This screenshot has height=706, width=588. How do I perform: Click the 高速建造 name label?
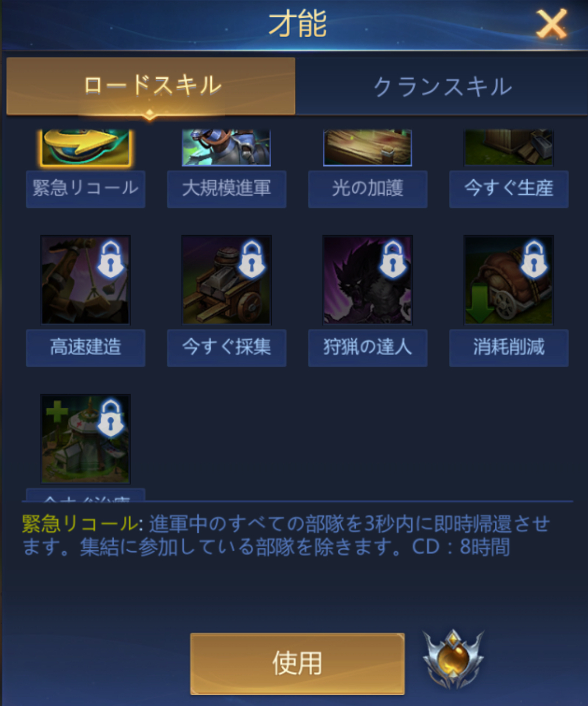[86, 348]
